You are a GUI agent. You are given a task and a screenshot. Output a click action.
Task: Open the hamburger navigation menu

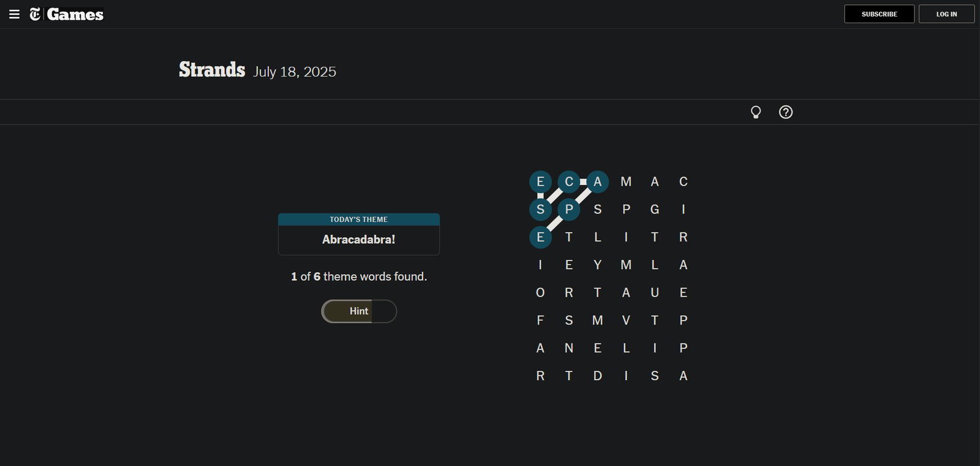point(14,14)
